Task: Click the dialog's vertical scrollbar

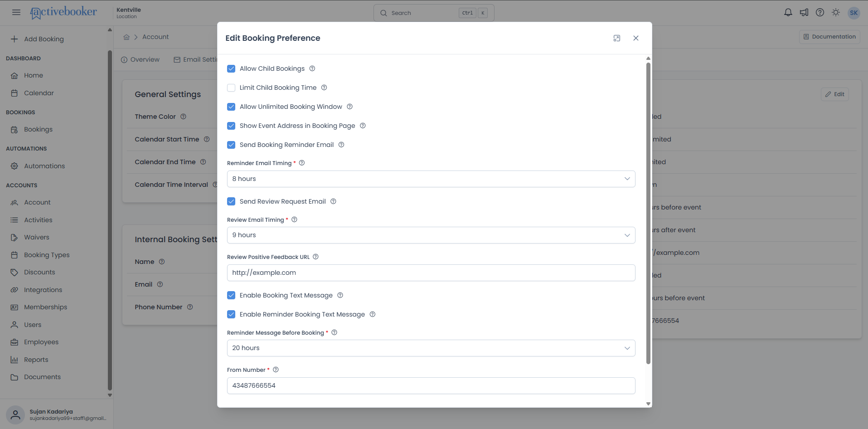Action: (x=648, y=213)
